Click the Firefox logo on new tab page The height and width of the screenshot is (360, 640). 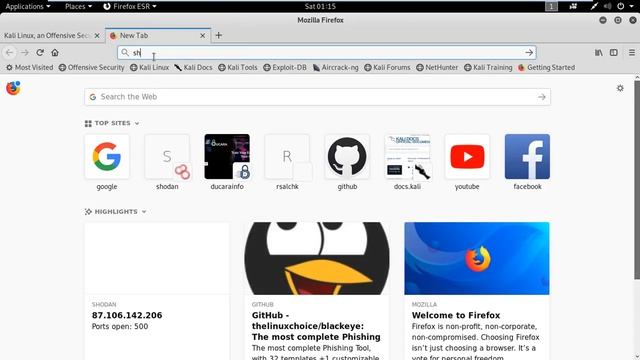[13, 88]
